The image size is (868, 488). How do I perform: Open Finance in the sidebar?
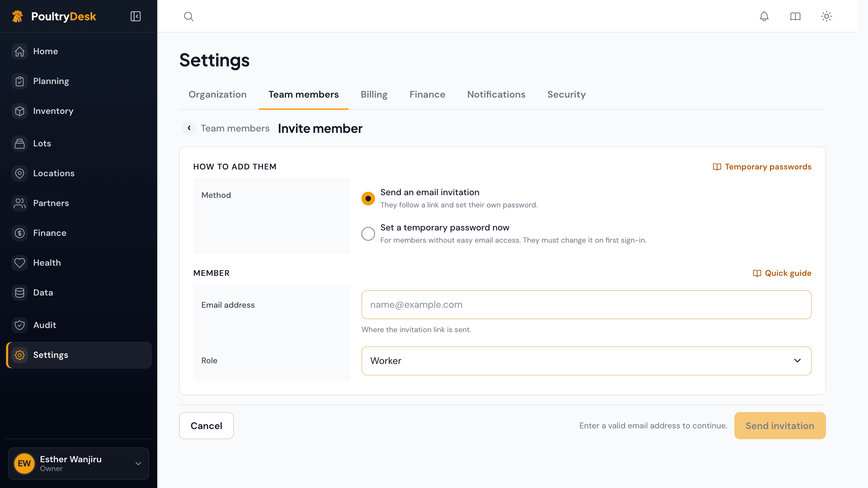79,233
